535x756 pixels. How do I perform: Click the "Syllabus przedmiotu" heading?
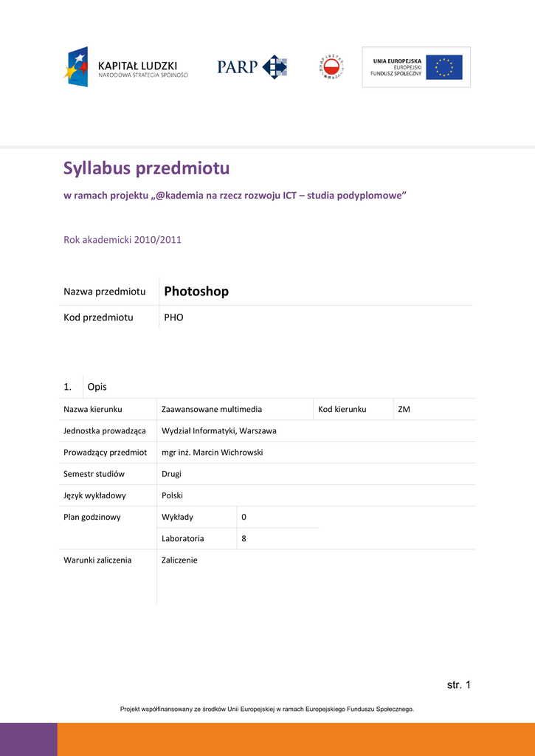(146, 168)
